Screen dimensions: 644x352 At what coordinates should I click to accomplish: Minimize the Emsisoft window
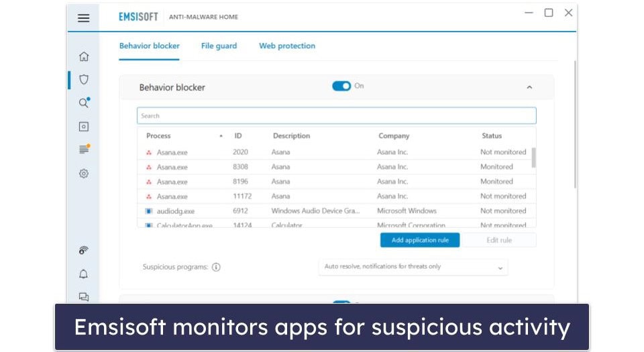529,13
